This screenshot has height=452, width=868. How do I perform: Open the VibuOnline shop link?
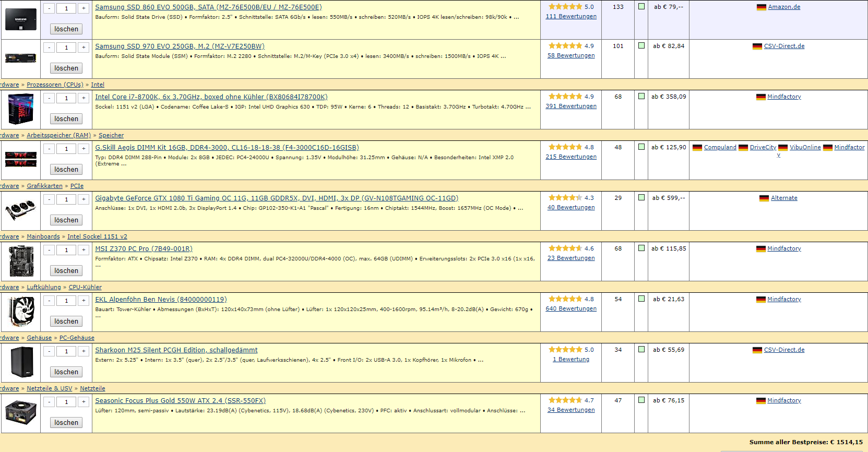pos(805,147)
